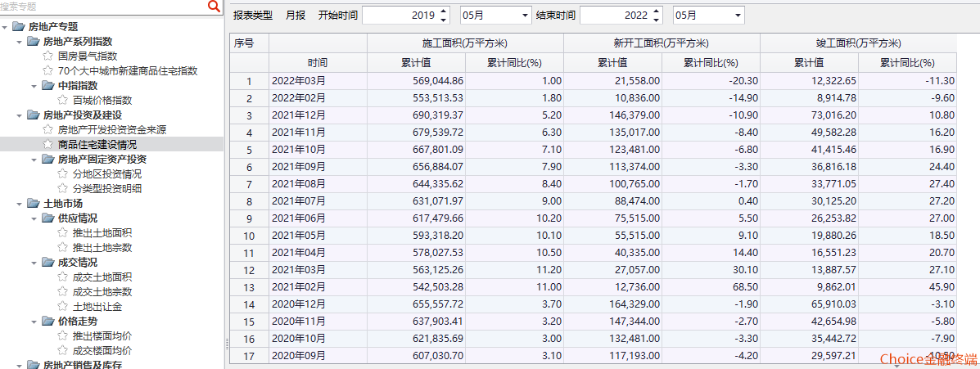Image resolution: width=980 pixels, height=369 pixels.
Task: Star the 国房景气指数 favorite icon
Action: (x=48, y=56)
